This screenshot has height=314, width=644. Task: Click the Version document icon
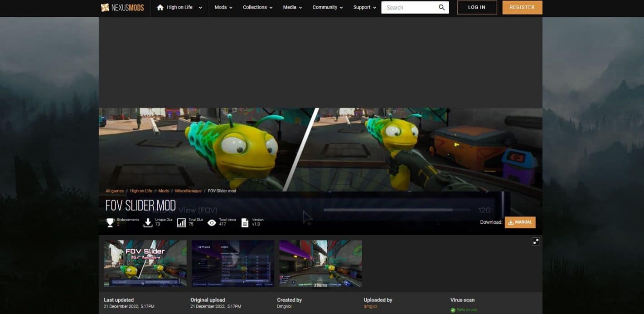point(245,222)
